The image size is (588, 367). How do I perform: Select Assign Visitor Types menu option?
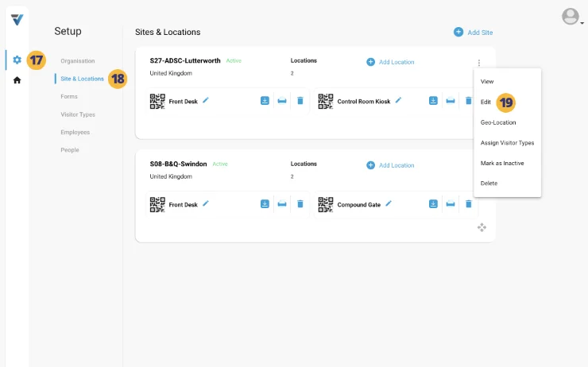pyautogui.click(x=507, y=143)
